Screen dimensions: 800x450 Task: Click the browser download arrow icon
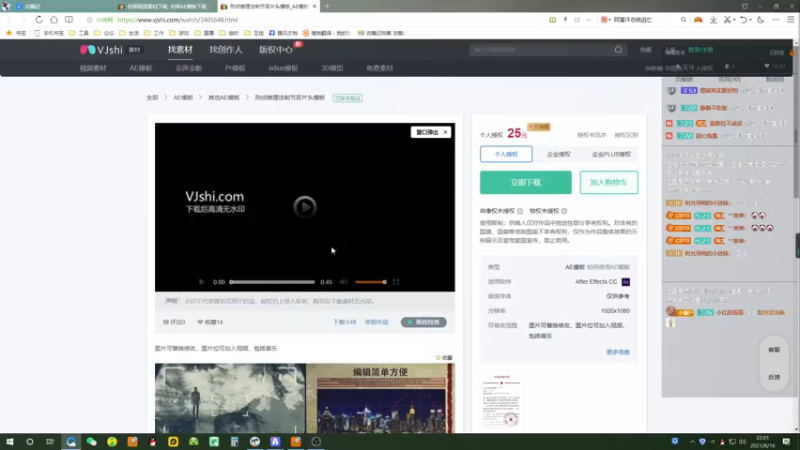pyautogui.click(x=713, y=20)
